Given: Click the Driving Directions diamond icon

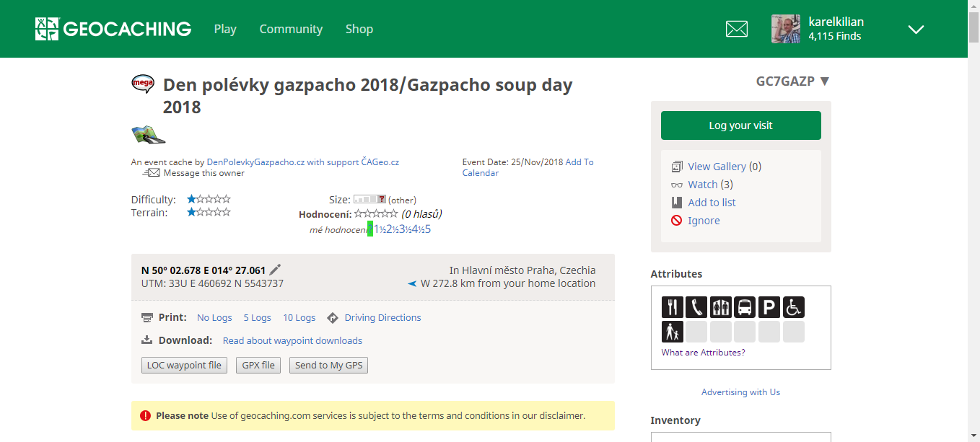Looking at the screenshot, I should tap(333, 318).
